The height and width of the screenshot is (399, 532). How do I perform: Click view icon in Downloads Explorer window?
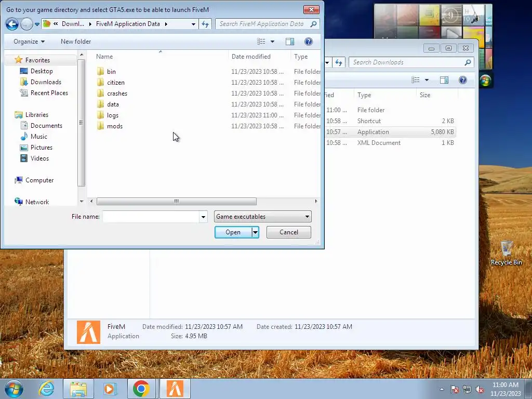tap(415, 80)
